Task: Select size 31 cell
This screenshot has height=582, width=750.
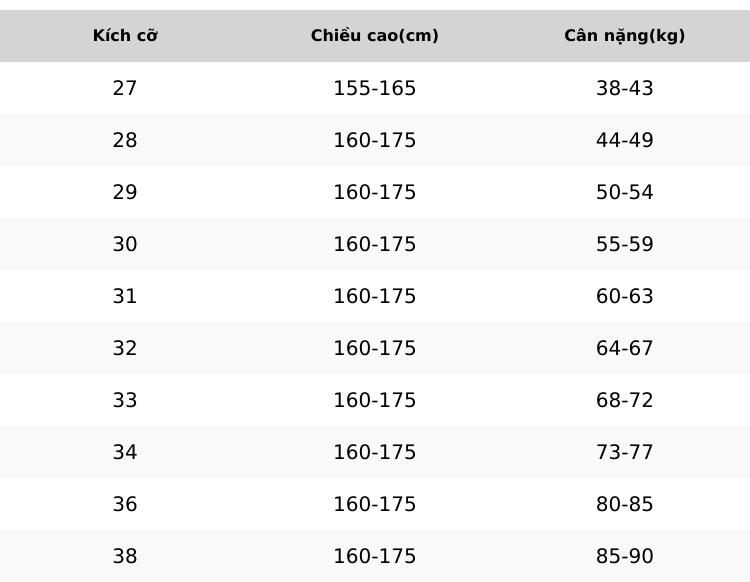Action: pos(125,296)
